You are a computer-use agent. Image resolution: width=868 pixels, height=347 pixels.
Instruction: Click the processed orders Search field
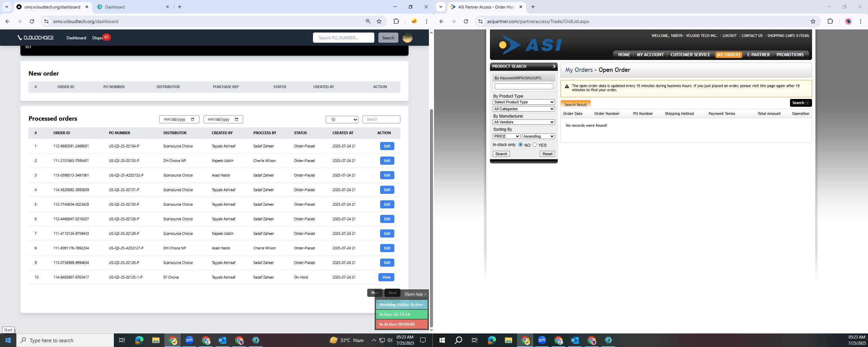pos(381,119)
